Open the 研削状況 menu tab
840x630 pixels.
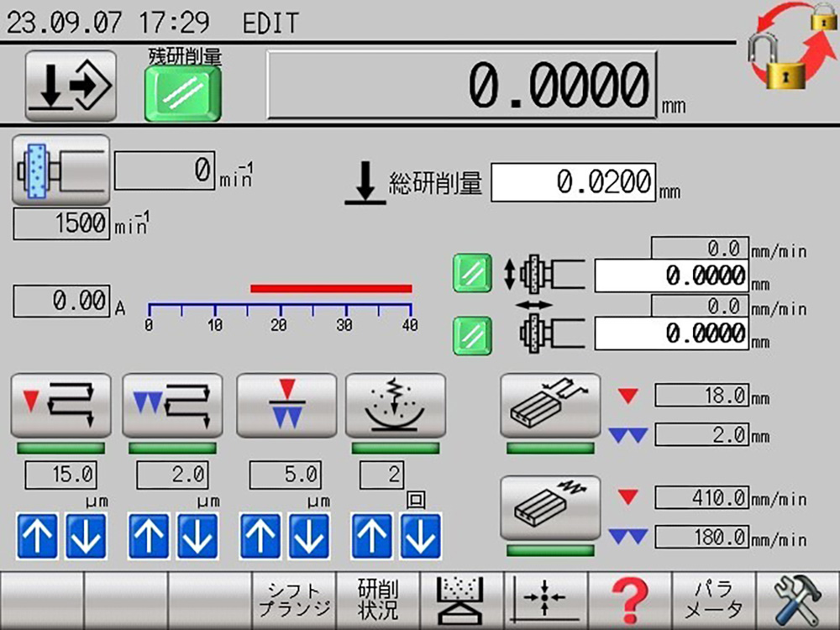(x=377, y=601)
